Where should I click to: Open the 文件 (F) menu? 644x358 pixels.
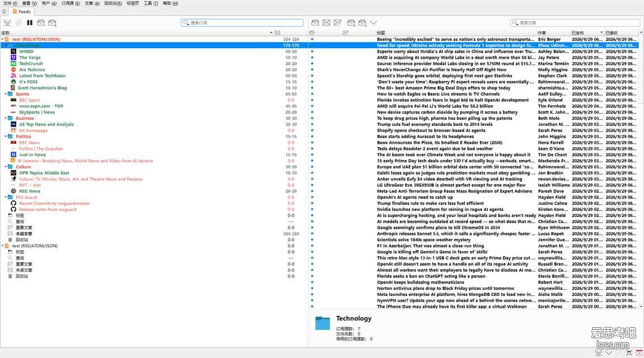click(10, 3)
